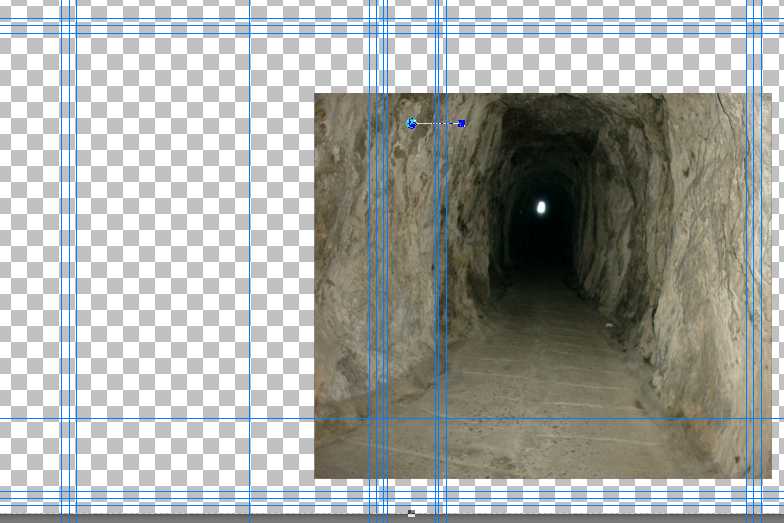
Task: Select the square end handle of the line
Action: (461, 124)
